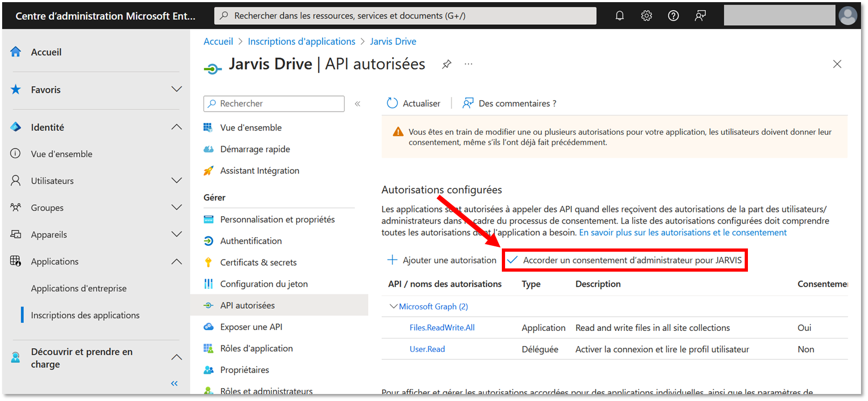Open the User.Read permission link

[427, 349]
